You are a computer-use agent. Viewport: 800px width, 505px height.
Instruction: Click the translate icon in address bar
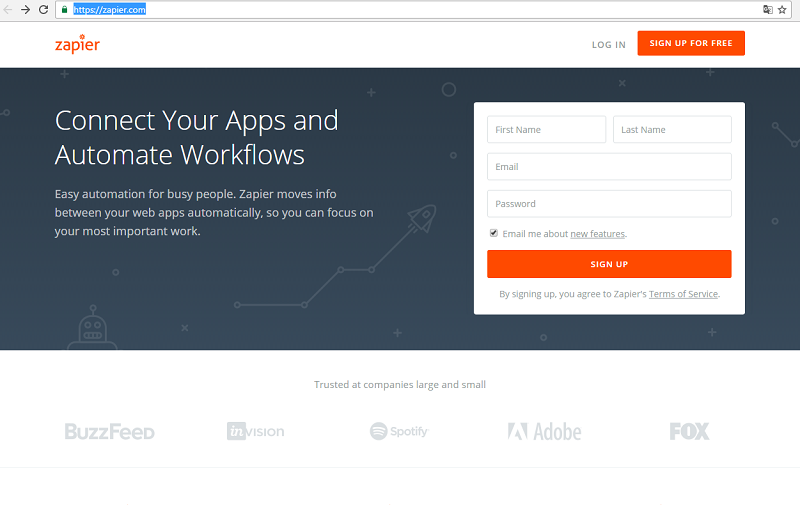click(767, 9)
